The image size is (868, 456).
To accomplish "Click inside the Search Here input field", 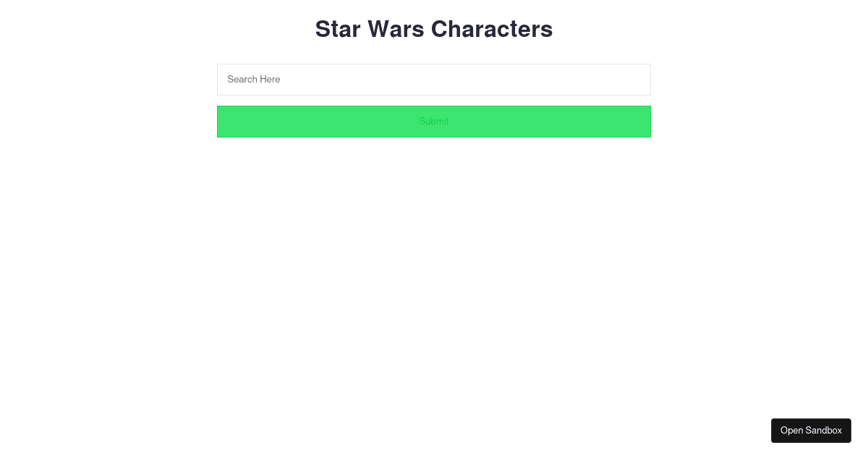I will click(x=434, y=80).
